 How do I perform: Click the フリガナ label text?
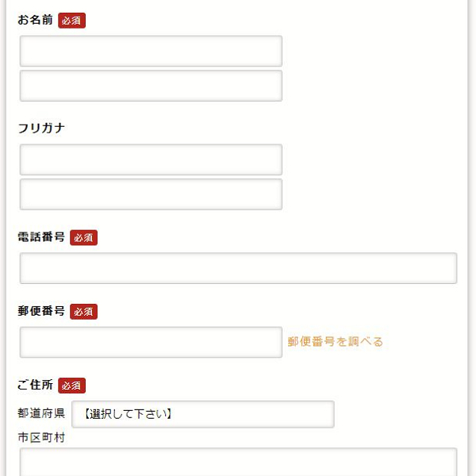coord(40,129)
